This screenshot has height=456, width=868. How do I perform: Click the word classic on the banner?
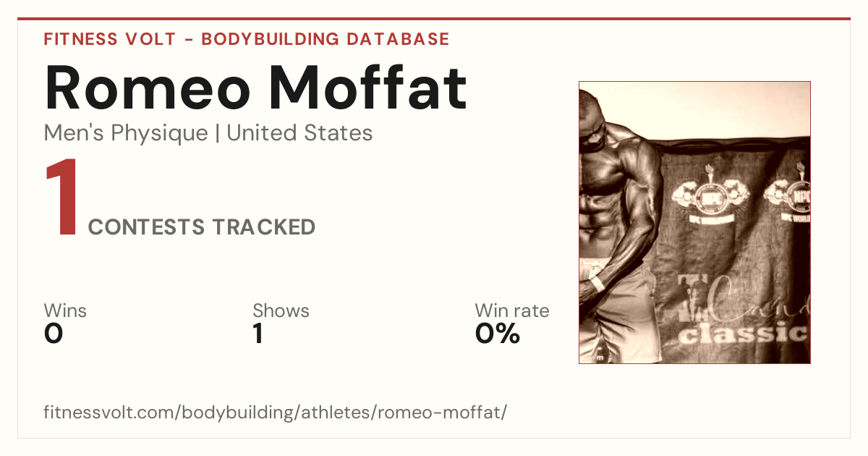[743, 334]
